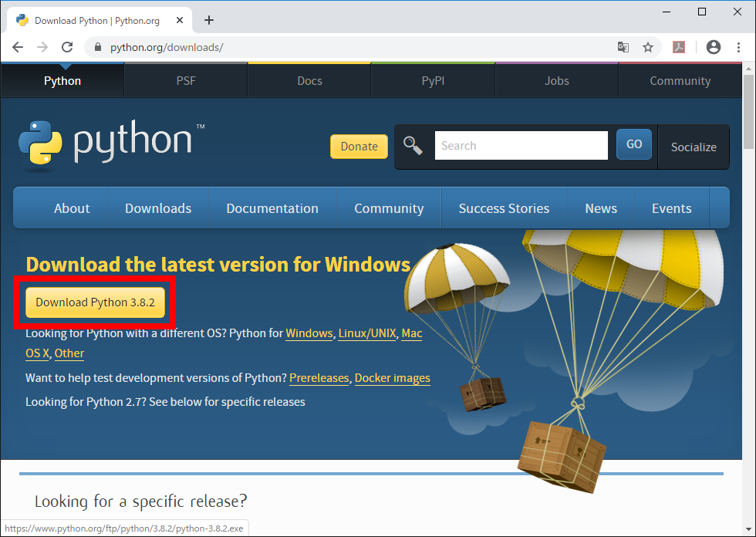Reload the page with the refresh icon
Viewport: 756px width, 537px height.
(67, 47)
